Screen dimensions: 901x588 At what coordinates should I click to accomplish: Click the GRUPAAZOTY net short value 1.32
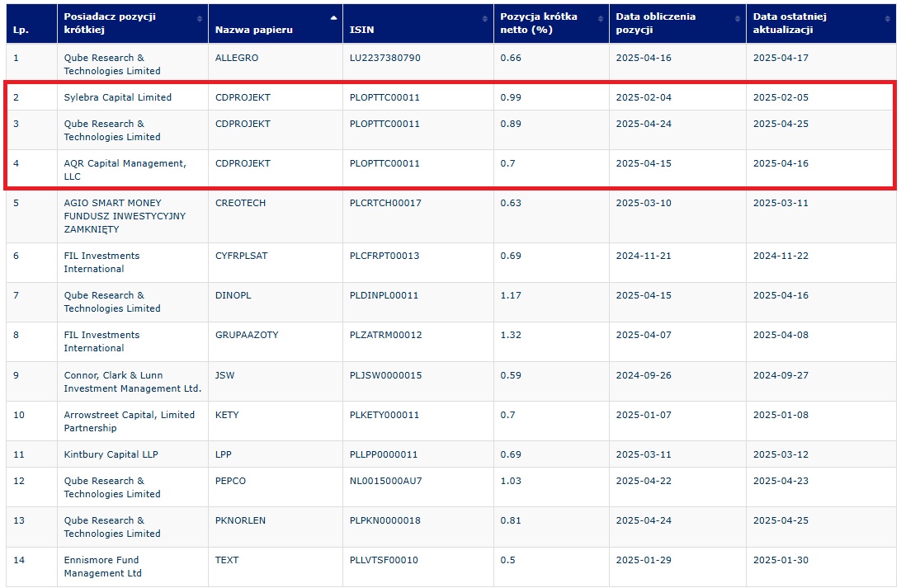coord(511,335)
